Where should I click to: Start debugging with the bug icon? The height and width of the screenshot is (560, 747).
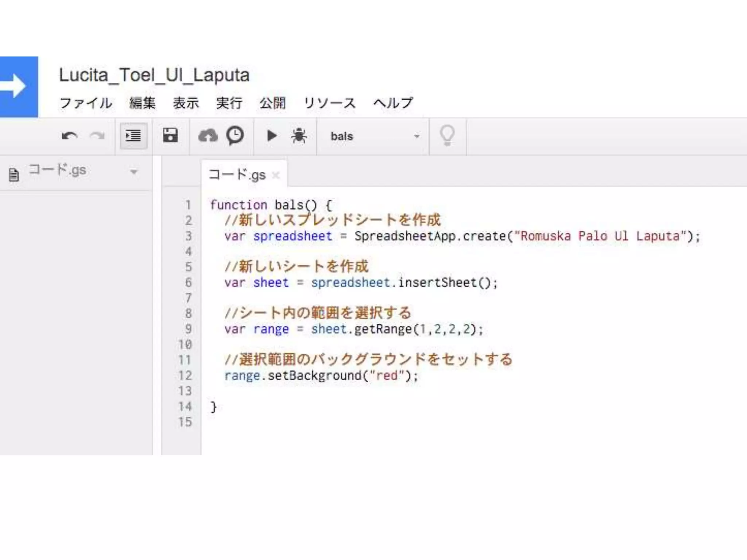[299, 136]
